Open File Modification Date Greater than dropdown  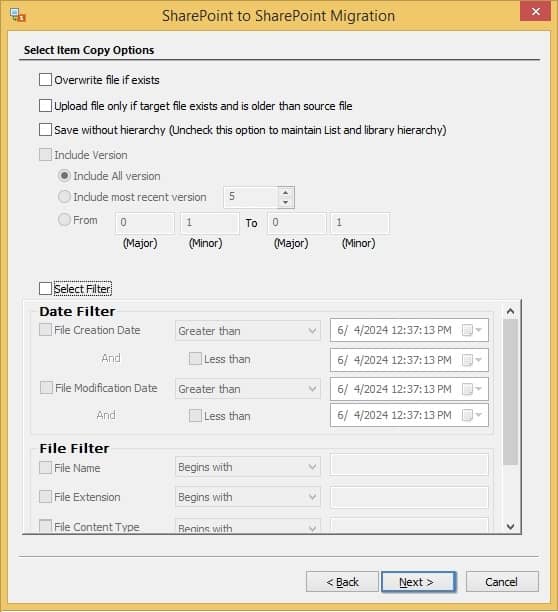tap(247, 389)
